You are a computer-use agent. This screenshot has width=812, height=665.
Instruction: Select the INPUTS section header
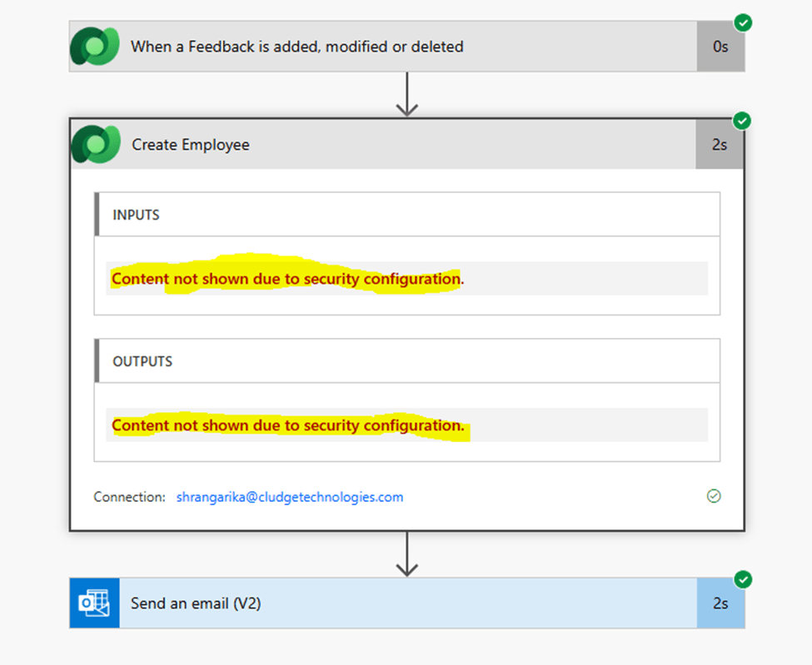[x=137, y=215]
